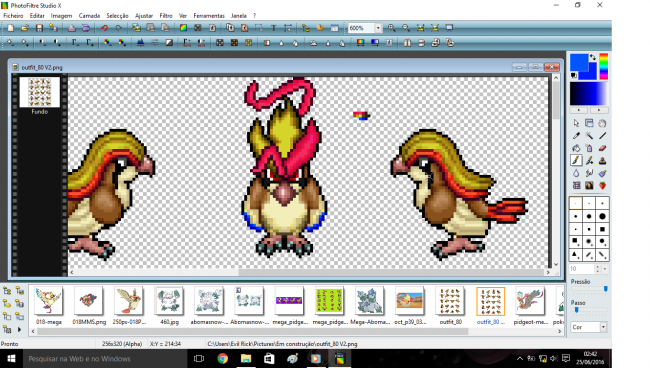Viewport: 650px width, 368px height.
Task: Open the Camada menu
Action: click(89, 16)
